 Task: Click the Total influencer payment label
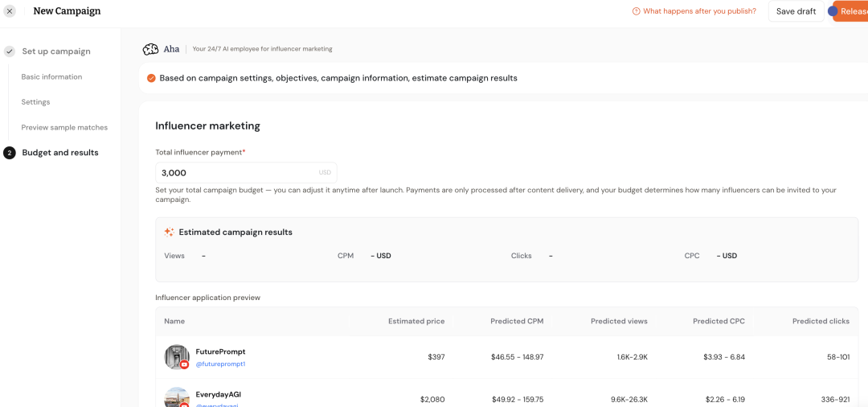[200, 152]
